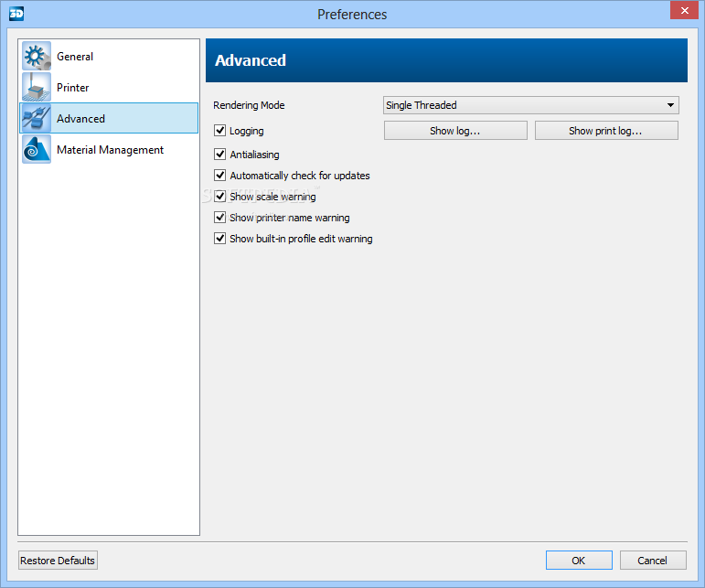Click the Printer icon in sidebar
The image size is (705, 588).
click(37, 88)
